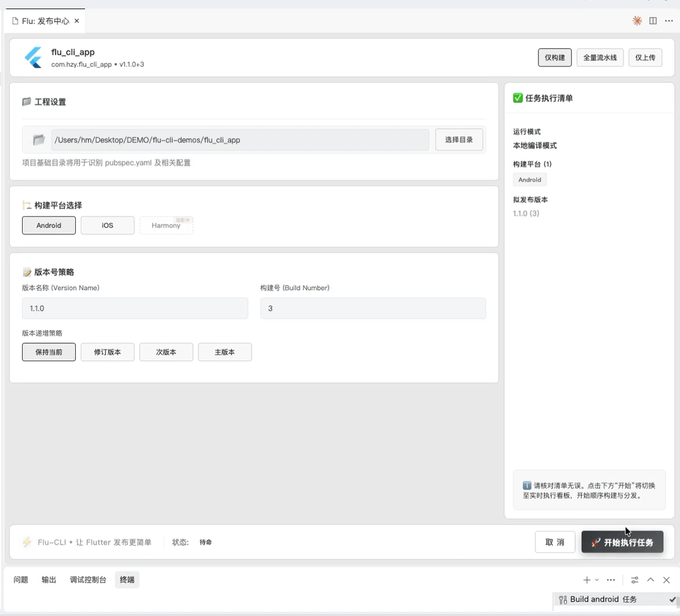
Task: Click the flu_cli_app project title
Action: [x=73, y=52]
